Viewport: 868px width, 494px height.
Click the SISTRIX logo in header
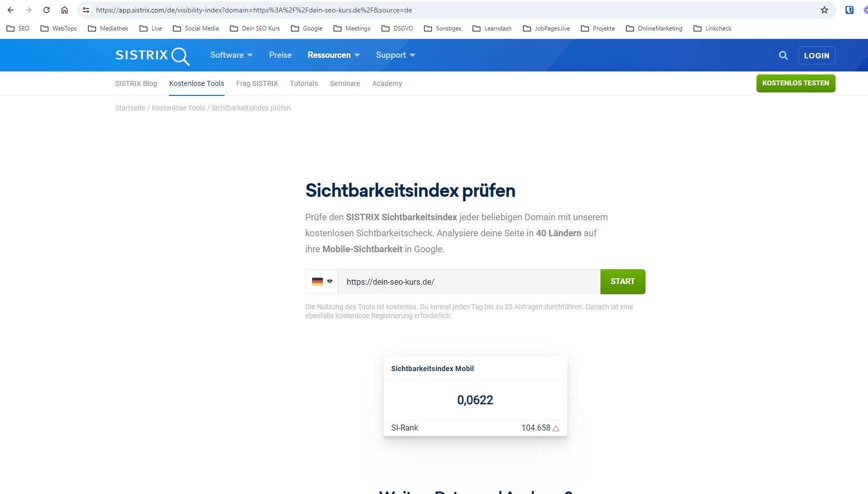[152, 55]
